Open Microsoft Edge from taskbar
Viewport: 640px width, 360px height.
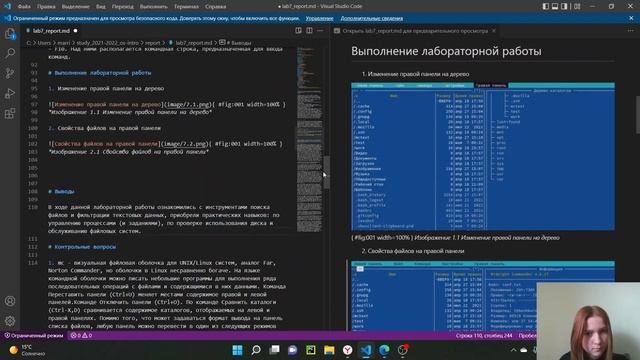384,350
